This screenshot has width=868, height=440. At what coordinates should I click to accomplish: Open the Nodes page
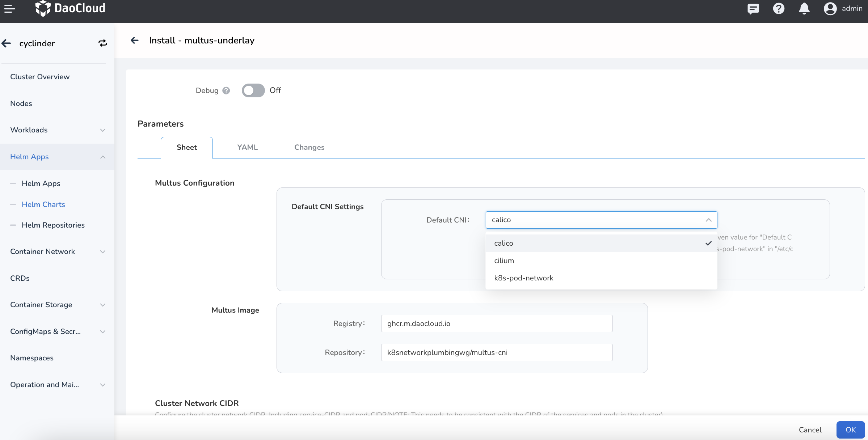[21, 103]
